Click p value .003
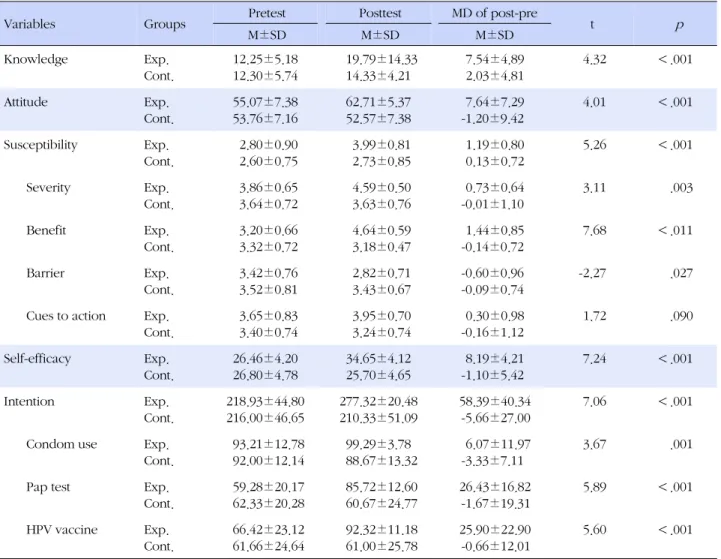This screenshot has width=721, height=559. [x=681, y=188]
